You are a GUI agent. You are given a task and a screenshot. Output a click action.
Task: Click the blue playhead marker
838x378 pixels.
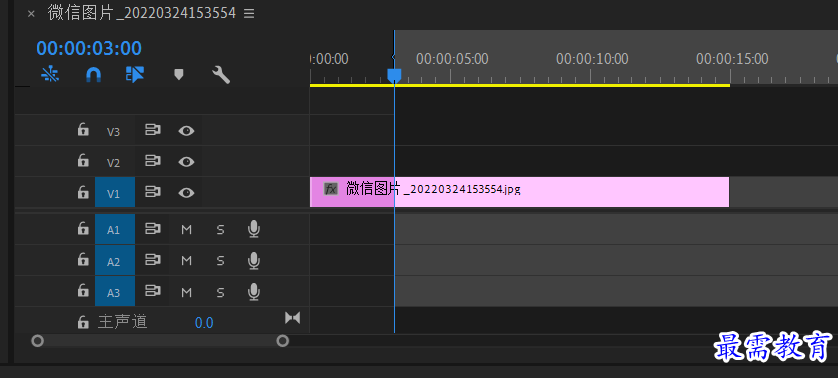[x=394, y=75]
